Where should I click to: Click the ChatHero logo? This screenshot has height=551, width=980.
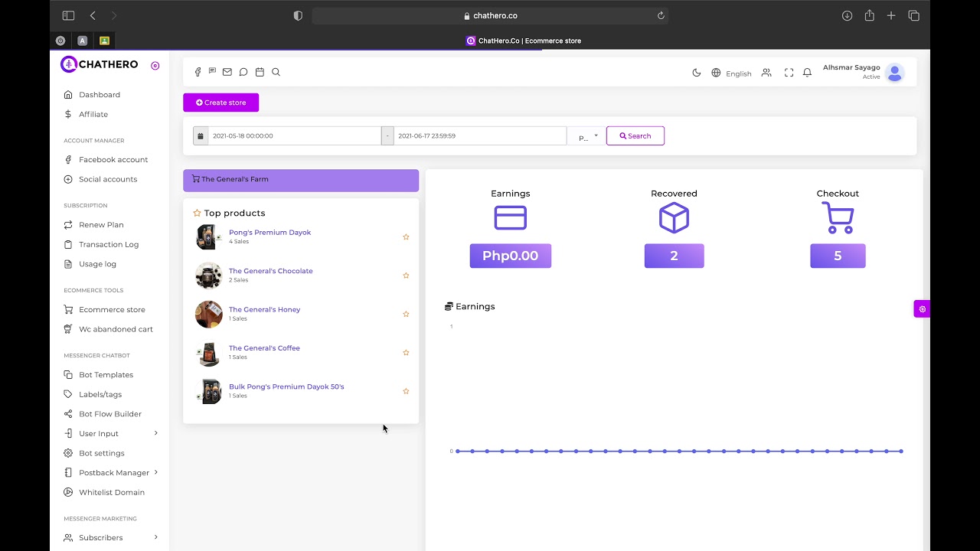pyautogui.click(x=100, y=64)
